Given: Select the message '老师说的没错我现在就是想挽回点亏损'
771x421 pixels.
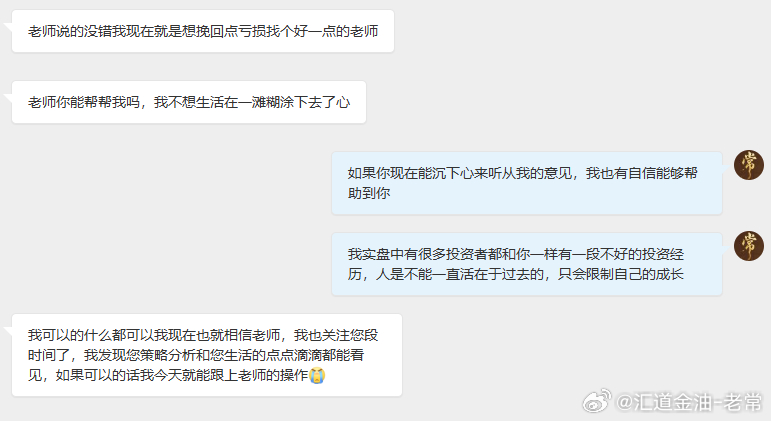Looking at the screenshot, I should pyautogui.click(x=203, y=31).
